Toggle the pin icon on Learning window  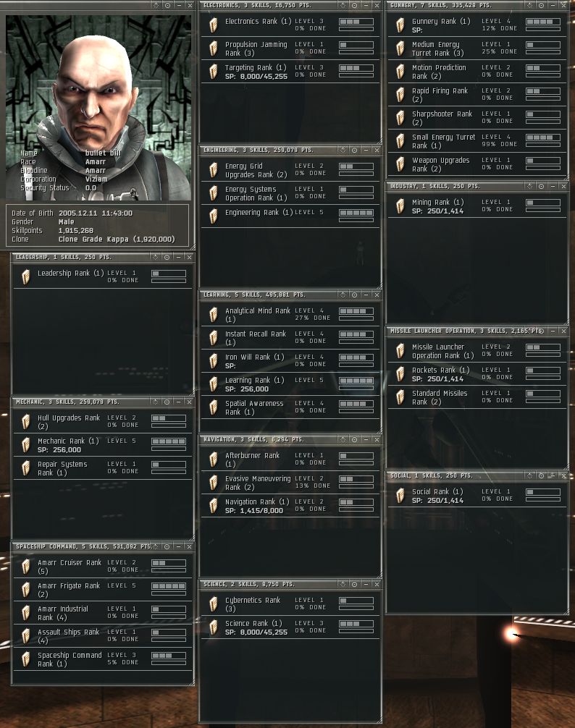[x=354, y=295]
